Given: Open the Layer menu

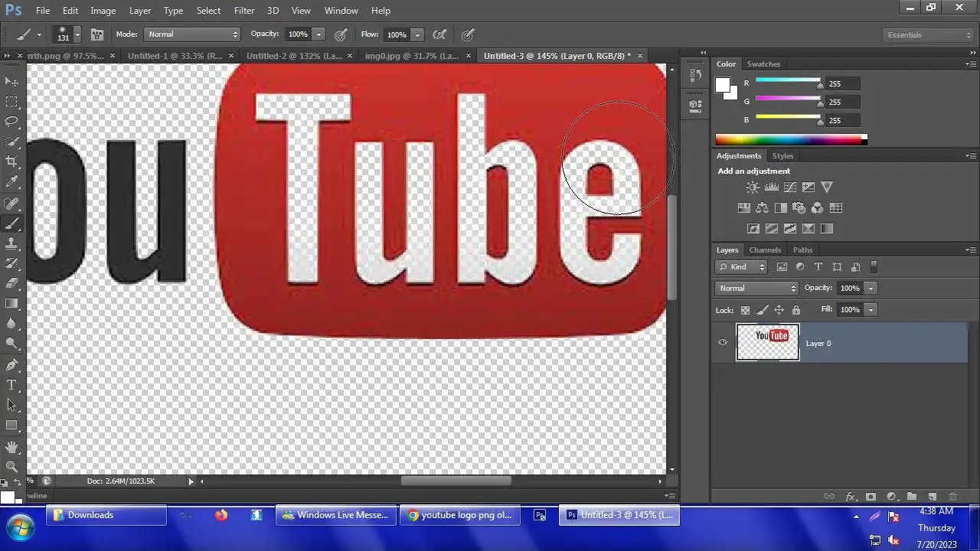Looking at the screenshot, I should click(140, 11).
